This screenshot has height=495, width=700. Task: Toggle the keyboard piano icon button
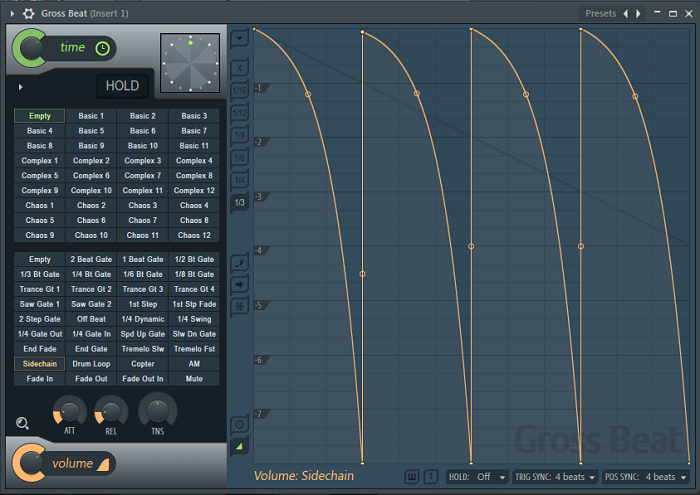412,477
